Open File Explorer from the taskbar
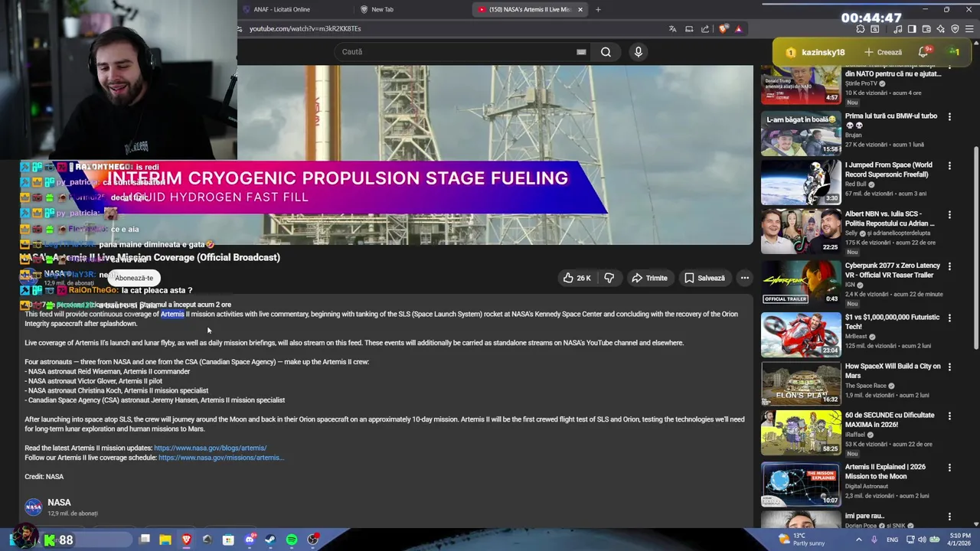The image size is (980, 551). (165, 540)
